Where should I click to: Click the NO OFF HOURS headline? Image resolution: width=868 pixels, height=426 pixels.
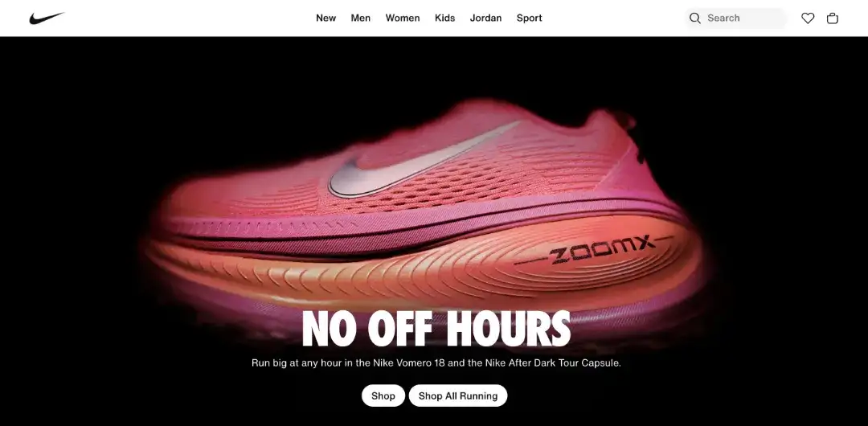pyautogui.click(x=436, y=329)
